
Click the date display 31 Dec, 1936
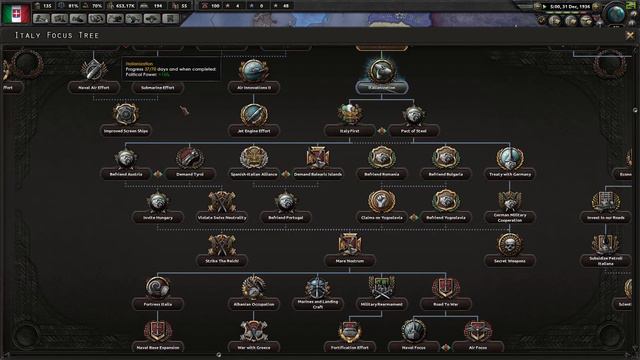[x=571, y=7]
